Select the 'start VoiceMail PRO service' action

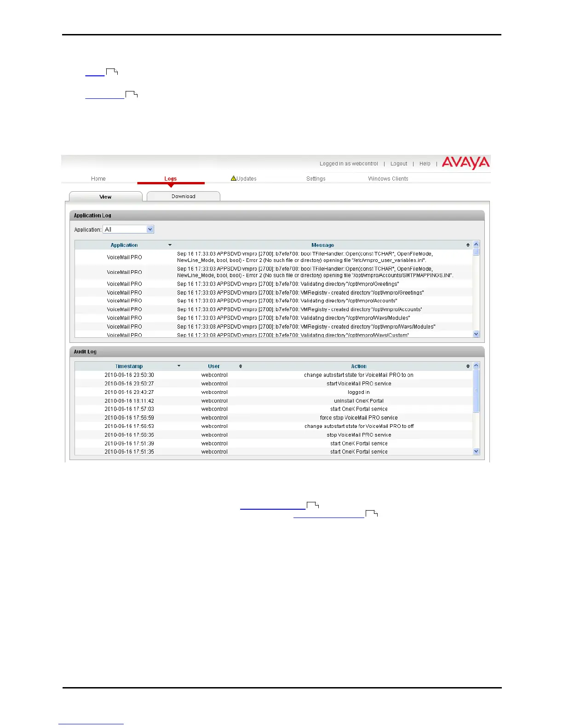point(359,383)
